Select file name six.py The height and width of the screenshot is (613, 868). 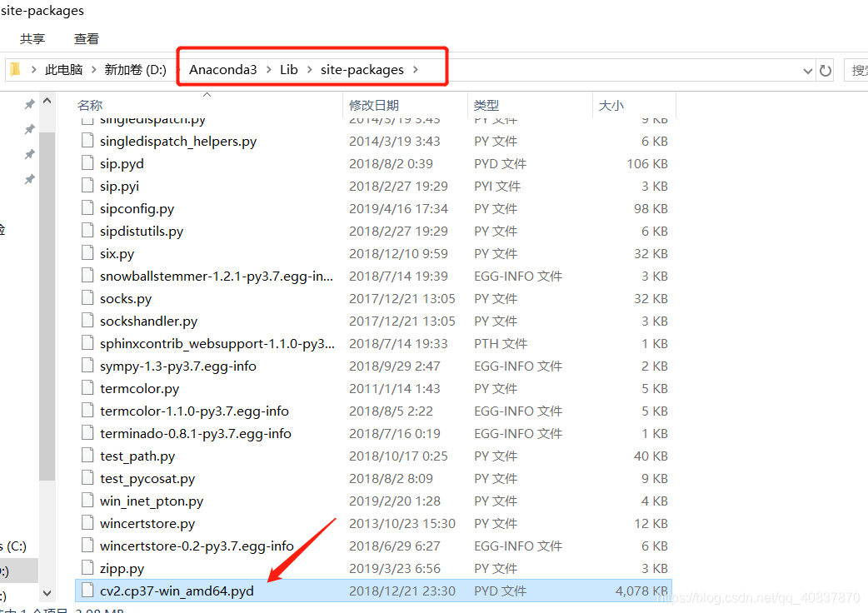117,254
